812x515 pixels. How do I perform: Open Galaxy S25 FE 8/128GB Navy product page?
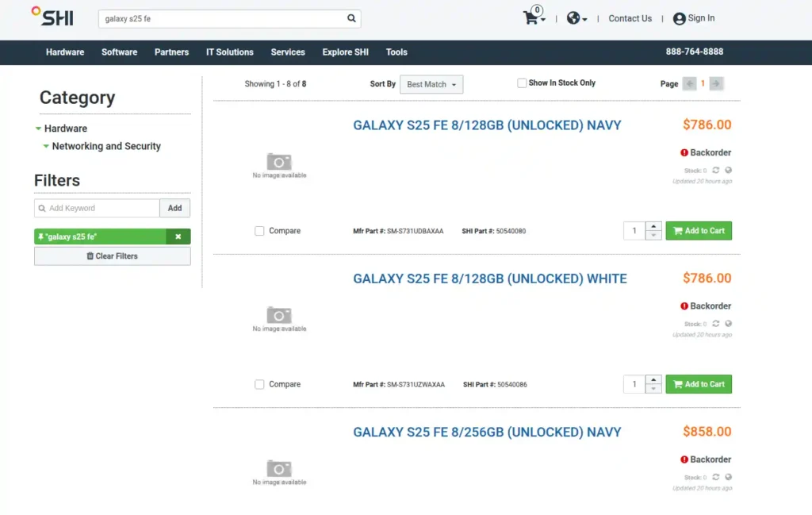(x=487, y=125)
